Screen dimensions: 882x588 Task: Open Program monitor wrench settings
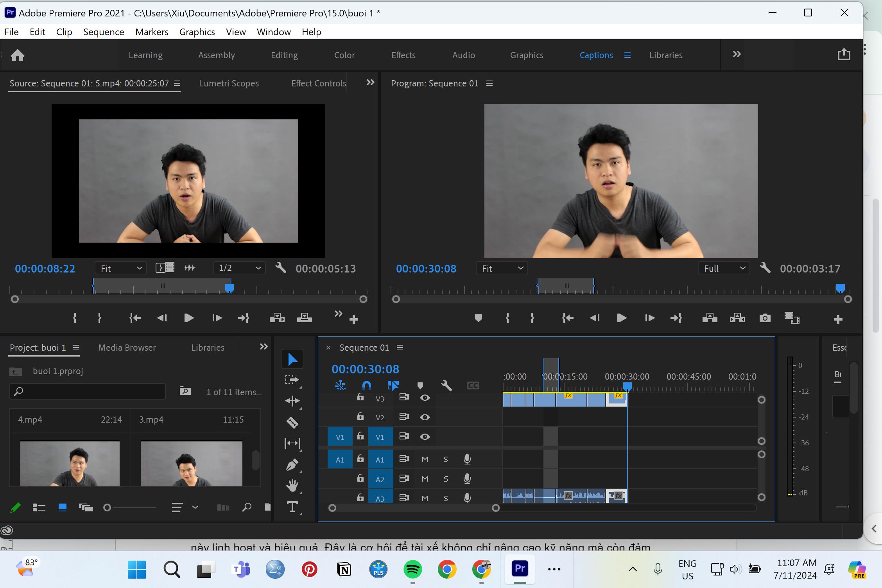(x=765, y=268)
